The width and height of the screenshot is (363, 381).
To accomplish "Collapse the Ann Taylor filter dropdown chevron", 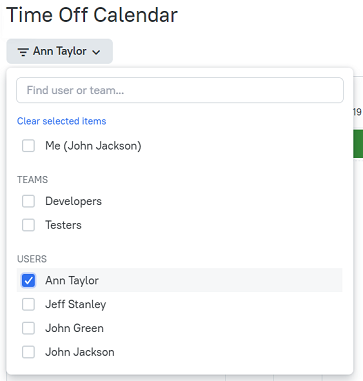I will pos(96,52).
